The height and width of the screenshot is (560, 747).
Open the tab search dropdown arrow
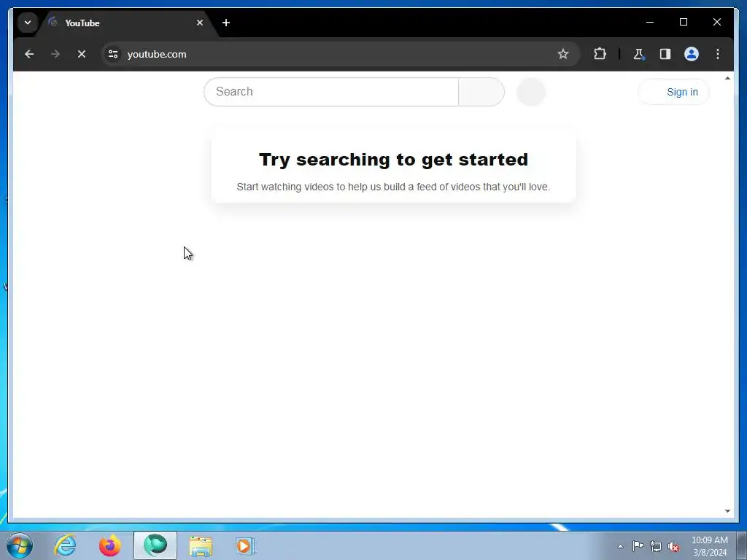[x=28, y=23]
